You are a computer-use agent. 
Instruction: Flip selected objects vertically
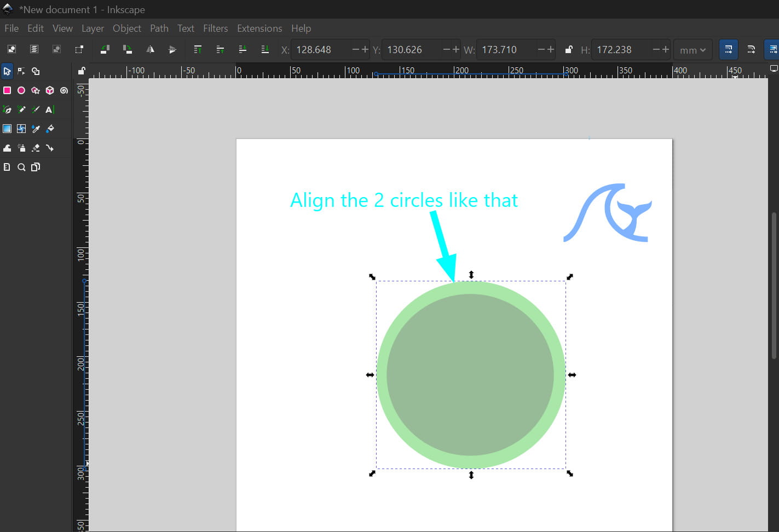172,49
